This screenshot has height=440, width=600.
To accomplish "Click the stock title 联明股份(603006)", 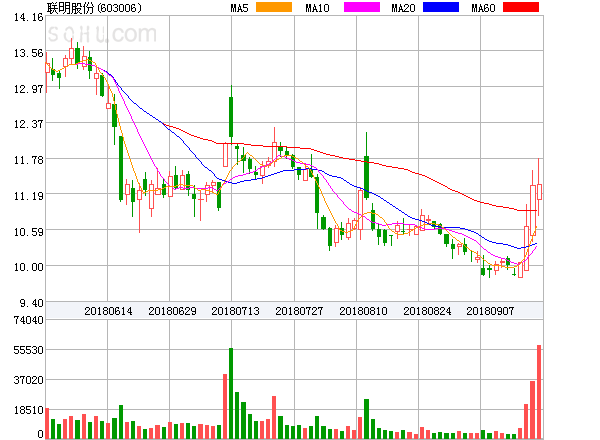I will (x=94, y=8).
